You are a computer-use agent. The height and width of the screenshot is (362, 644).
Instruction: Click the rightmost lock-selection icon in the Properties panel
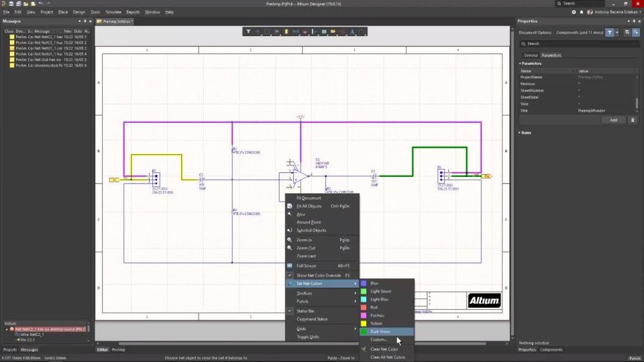[x=636, y=32]
